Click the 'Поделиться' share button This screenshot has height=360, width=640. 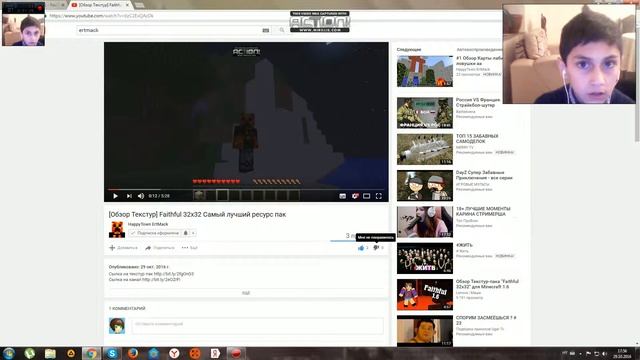tap(160, 248)
